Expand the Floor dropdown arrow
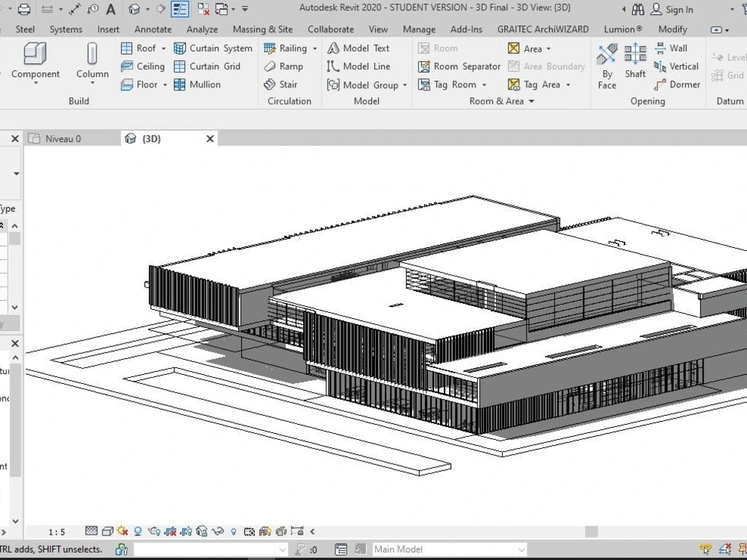The height and width of the screenshot is (560, 747). pos(165,85)
